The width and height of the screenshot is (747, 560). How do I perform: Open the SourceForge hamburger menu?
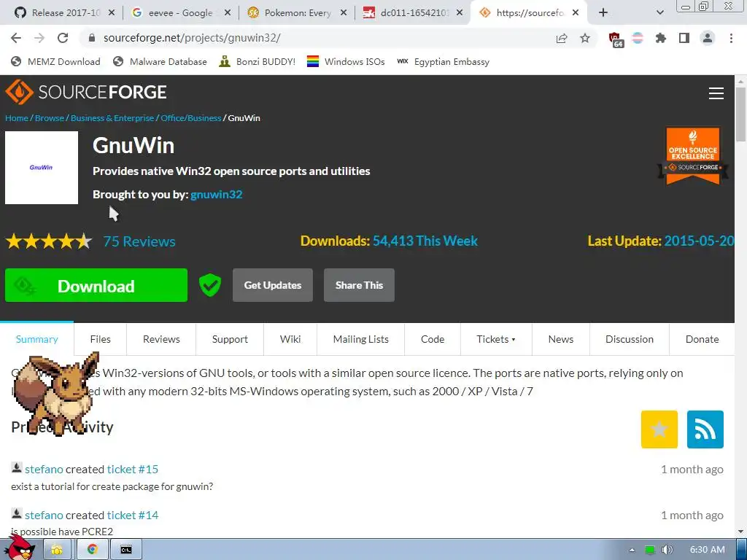pos(716,93)
